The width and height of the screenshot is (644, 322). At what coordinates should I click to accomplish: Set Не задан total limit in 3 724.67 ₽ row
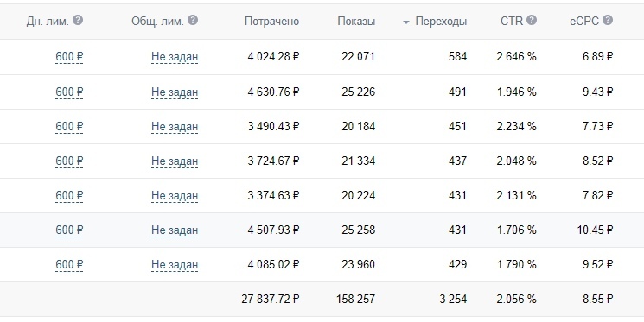click(175, 161)
